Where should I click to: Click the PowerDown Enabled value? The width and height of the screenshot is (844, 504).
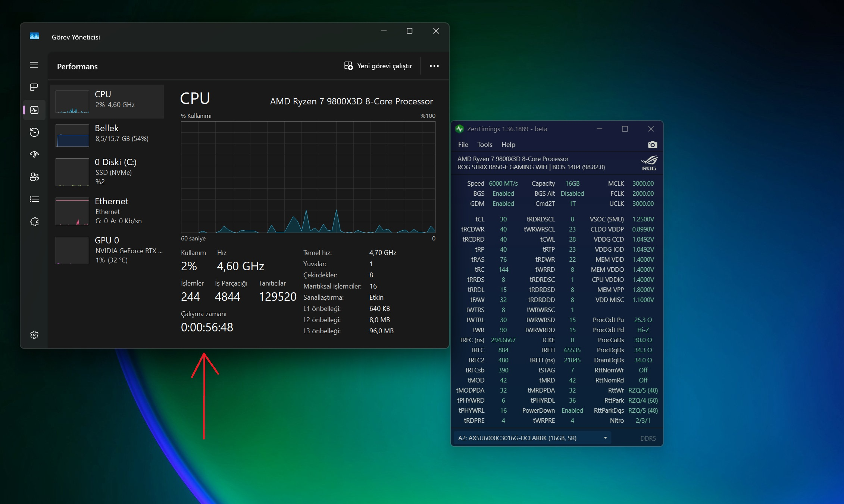(x=572, y=410)
